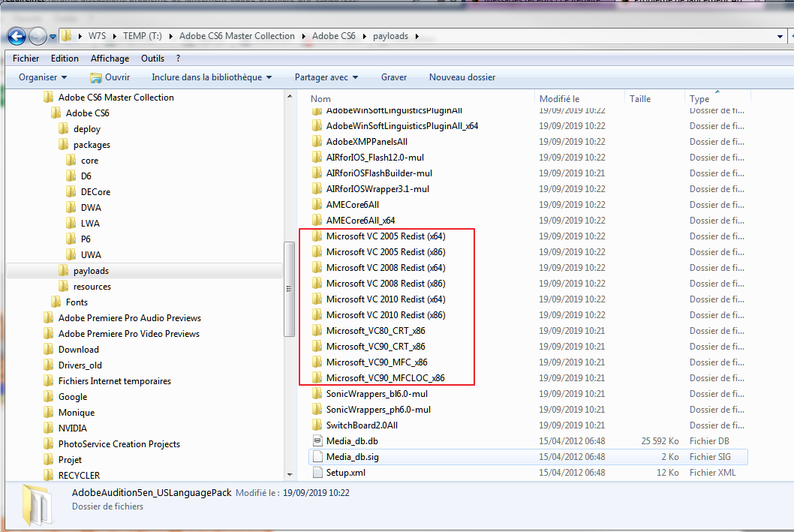
Task: Select the resources folder in tree
Action: pyautogui.click(x=92, y=286)
